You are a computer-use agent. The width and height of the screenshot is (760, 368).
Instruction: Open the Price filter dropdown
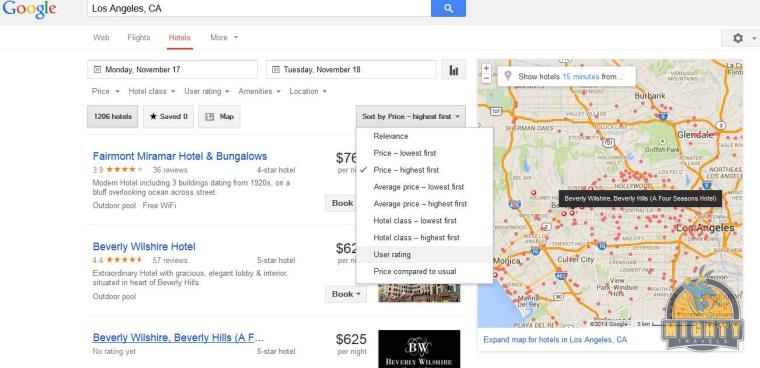[106, 91]
